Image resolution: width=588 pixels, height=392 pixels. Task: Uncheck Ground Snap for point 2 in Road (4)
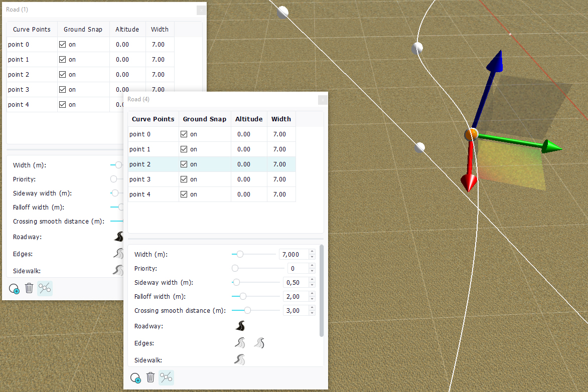click(184, 164)
